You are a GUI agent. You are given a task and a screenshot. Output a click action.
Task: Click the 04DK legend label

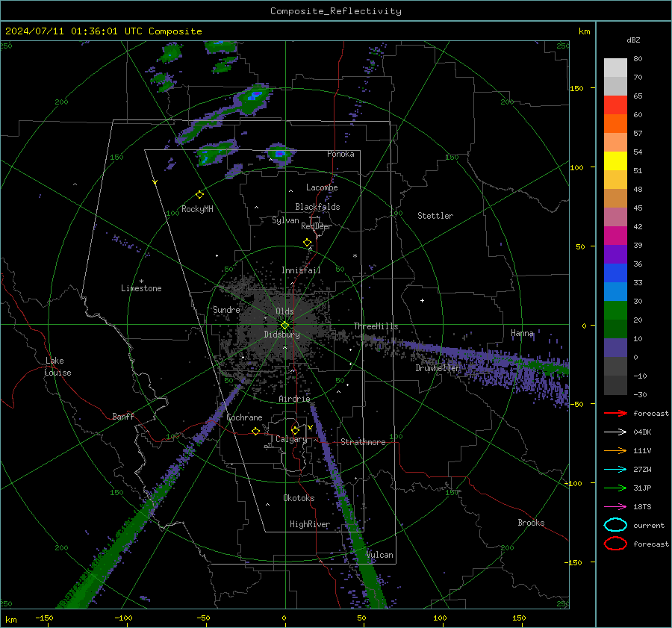(x=642, y=432)
